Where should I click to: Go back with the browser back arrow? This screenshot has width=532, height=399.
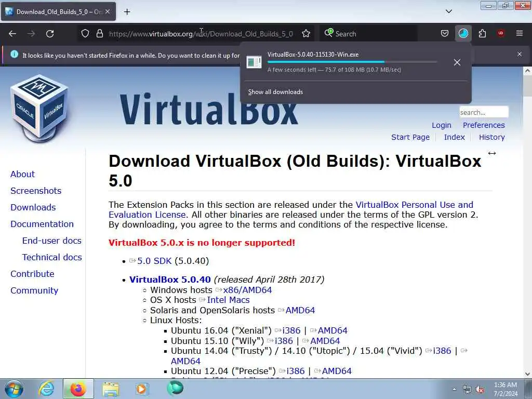pos(12,34)
